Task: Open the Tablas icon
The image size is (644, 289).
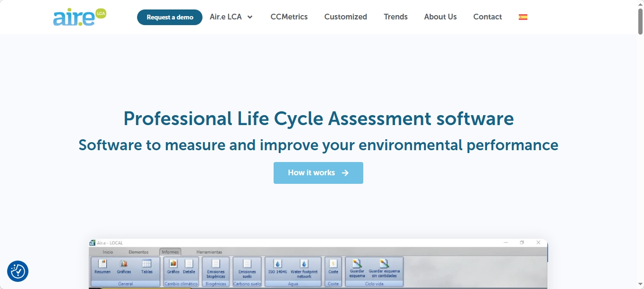Action: click(147, 267)
